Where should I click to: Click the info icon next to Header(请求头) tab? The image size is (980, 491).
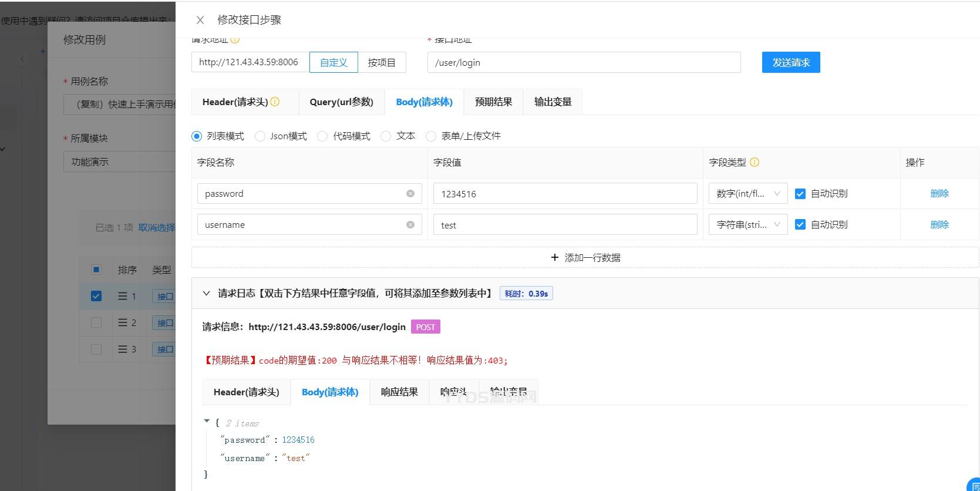pos(275,102)
